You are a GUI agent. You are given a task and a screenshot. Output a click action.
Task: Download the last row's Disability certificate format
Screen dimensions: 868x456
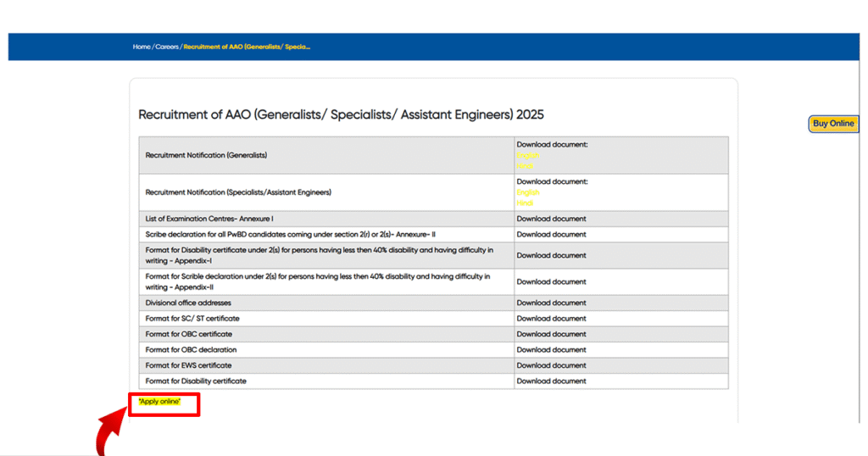(x=551, y=381)
